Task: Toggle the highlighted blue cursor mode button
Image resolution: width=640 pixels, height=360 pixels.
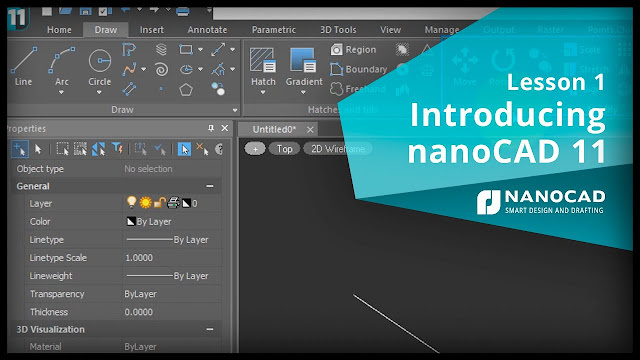Action: pos(184,149)
